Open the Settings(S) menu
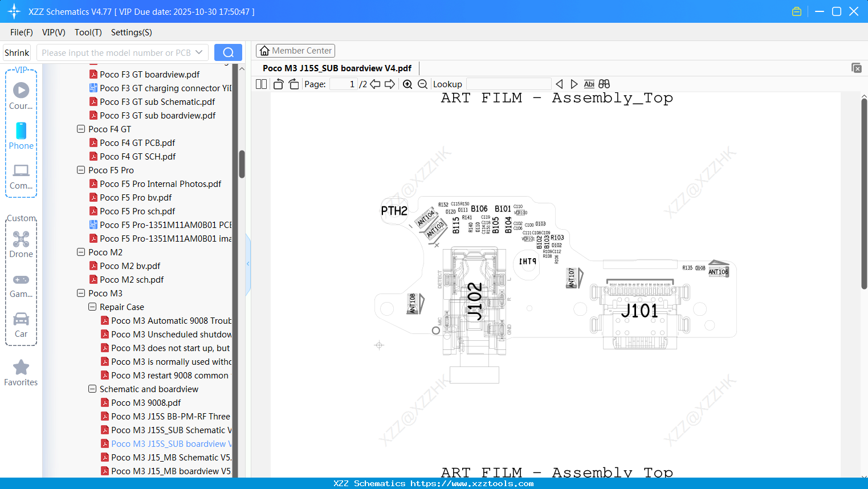Screen dimensions: 868x489 coord(131,32)
